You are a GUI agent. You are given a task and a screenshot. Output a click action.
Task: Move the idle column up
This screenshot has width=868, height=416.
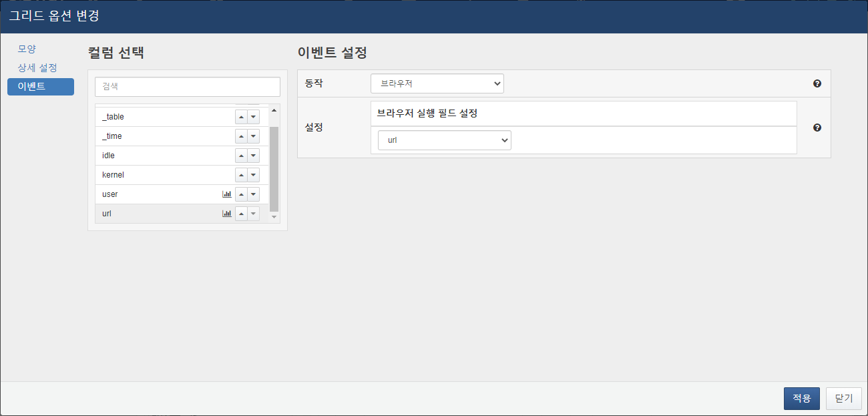[241, 156]
